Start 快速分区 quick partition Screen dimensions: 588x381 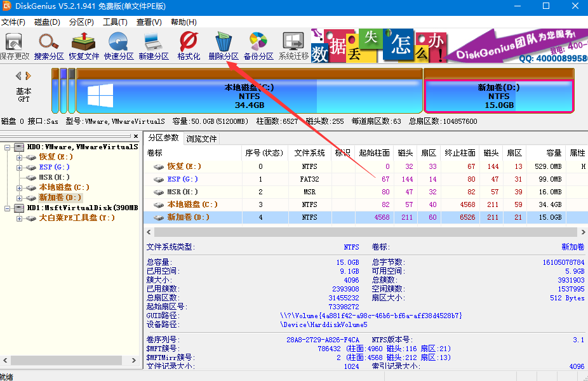(x=119, y=46)
